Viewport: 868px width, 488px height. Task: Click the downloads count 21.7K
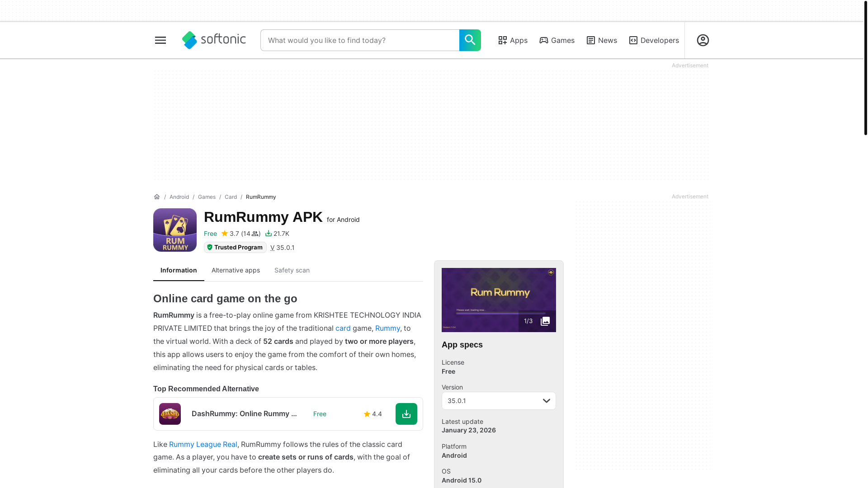[x=277, y=234]
